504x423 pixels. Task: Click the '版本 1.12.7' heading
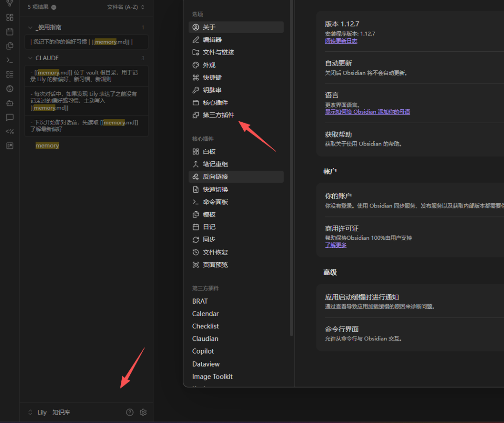click(342, 24)
